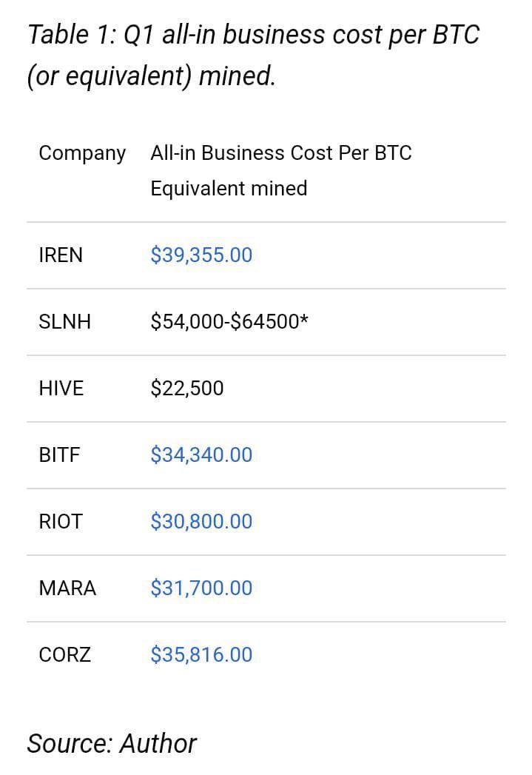Click the Table 1 caption title
Image resolution: width=532 pixels, height=775 pixels.
(254, 35)
